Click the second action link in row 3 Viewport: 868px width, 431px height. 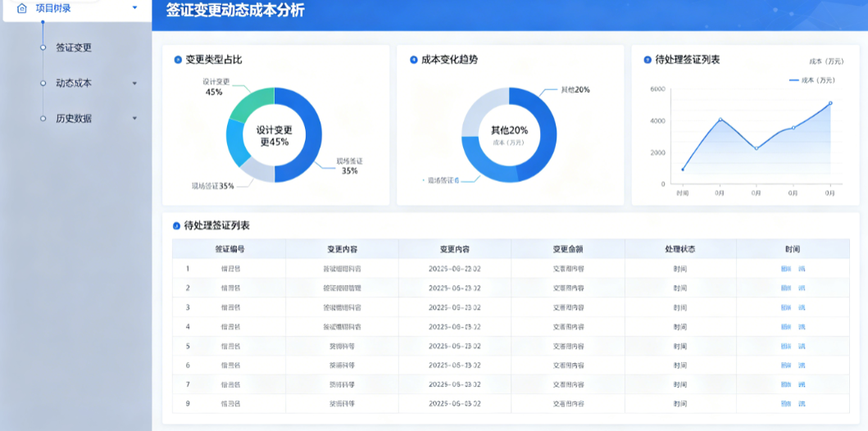click(802, 307)
